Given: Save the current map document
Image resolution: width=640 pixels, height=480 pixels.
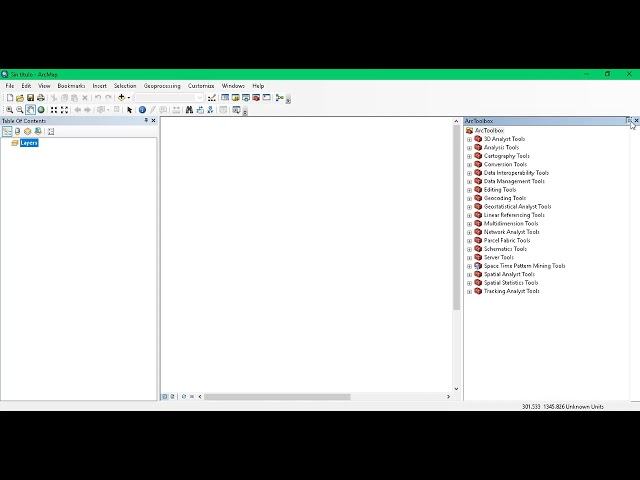Looking at the screenshot, I should click(30, 98).
